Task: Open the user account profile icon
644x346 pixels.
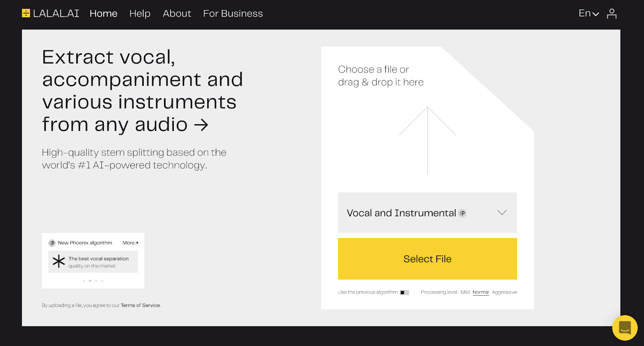Action: coord(612,13)
